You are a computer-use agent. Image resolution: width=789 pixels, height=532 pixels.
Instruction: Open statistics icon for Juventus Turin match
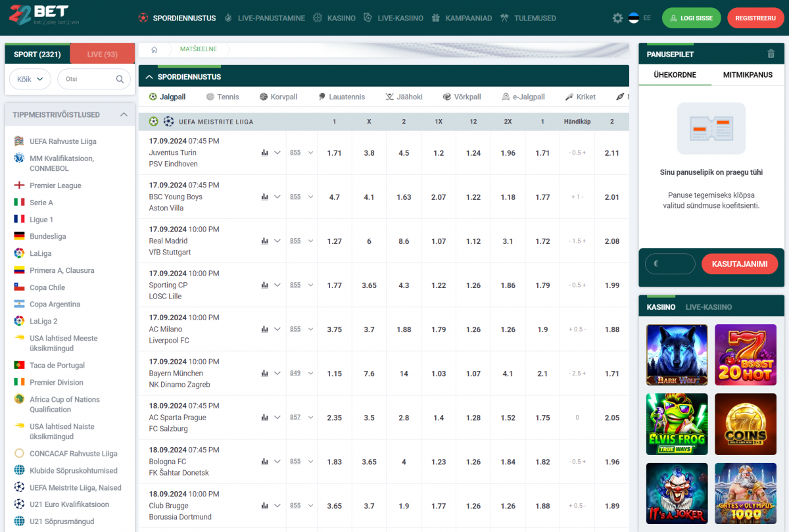(x=265, y=153)
